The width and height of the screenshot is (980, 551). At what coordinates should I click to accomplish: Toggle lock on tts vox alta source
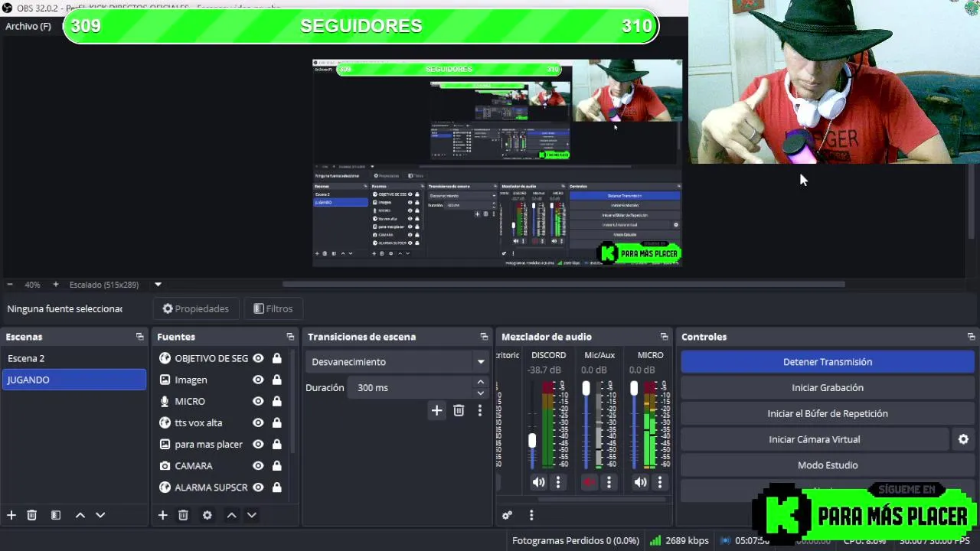click(x=276, y=422)
